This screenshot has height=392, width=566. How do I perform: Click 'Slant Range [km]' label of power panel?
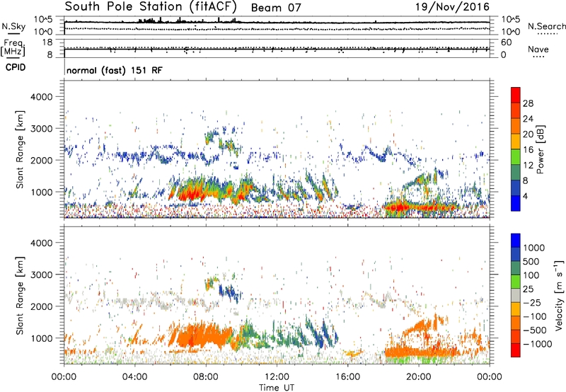pyautogui.click(x=20, y=149)
